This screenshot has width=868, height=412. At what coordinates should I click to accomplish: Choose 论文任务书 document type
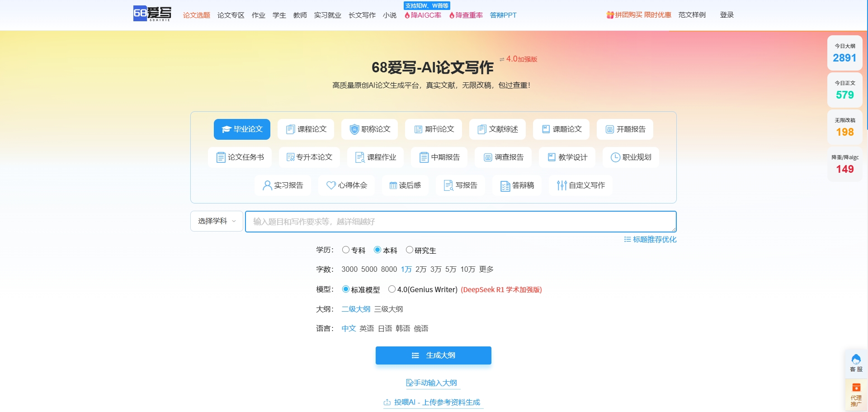pyautogui.click(x=240, y=157)
